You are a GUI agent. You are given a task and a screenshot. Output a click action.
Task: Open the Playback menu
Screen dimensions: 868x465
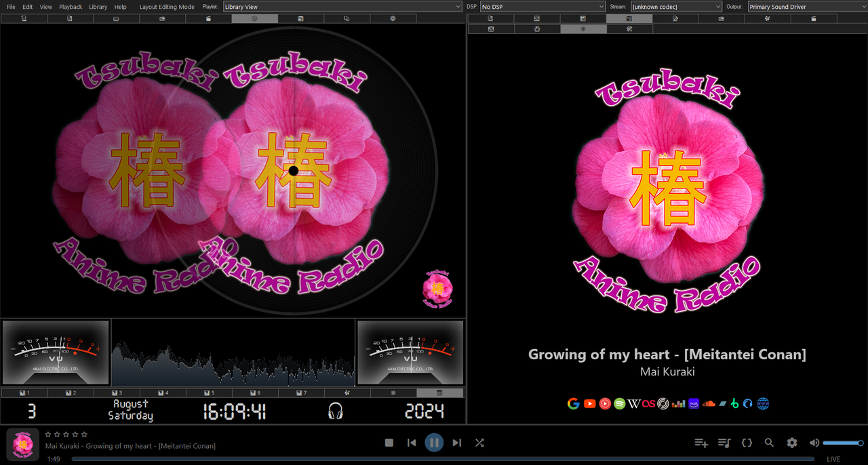pos(71,7)
